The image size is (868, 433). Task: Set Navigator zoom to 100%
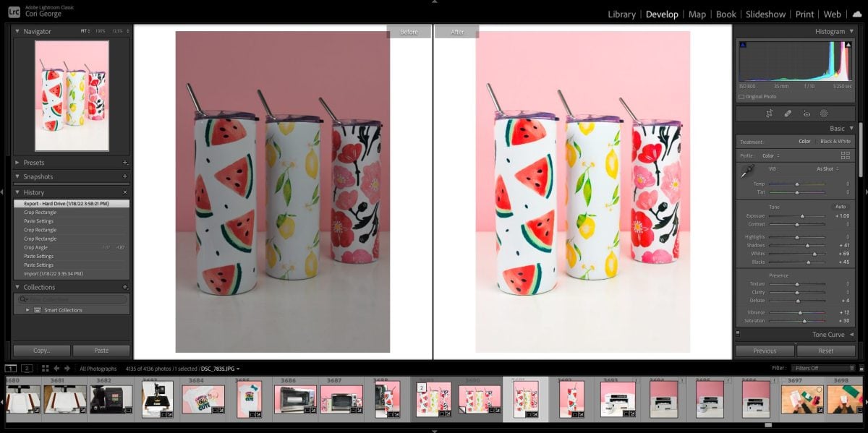coord(100,32)
